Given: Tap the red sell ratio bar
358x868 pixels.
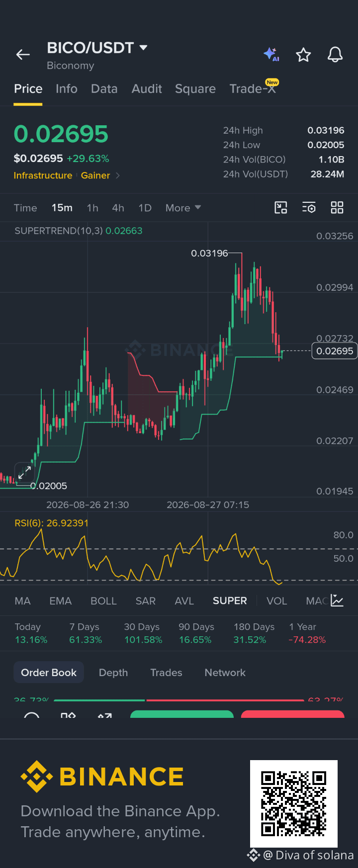Looking at the screenshot, I should click(225, 700).
